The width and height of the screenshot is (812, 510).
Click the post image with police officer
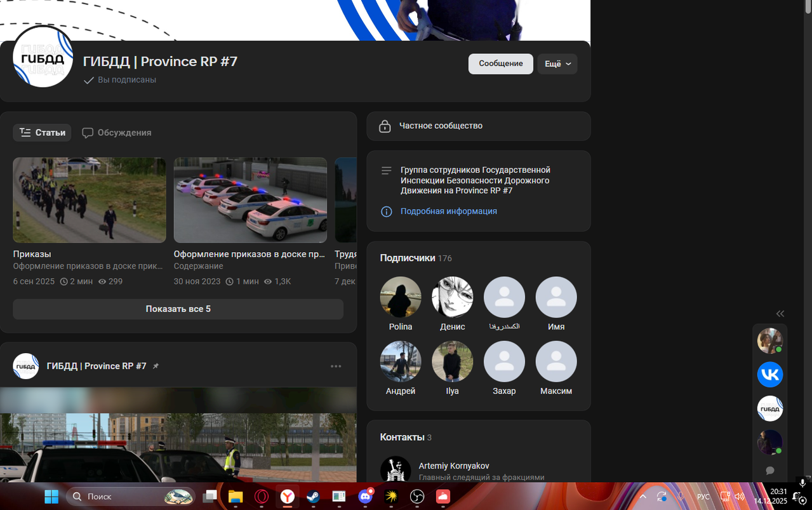pos(178,435)
